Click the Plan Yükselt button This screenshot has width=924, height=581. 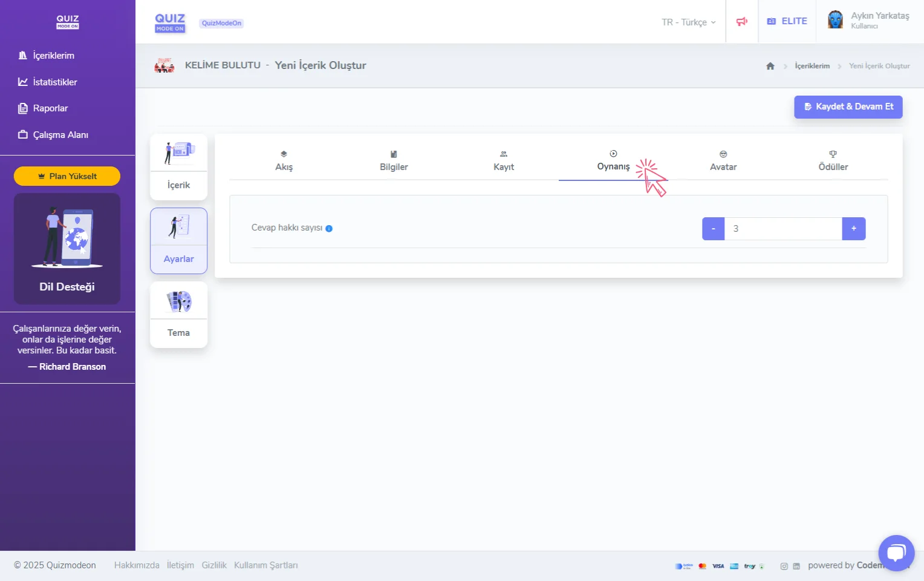pyautogui.click(x=67, y=176)
